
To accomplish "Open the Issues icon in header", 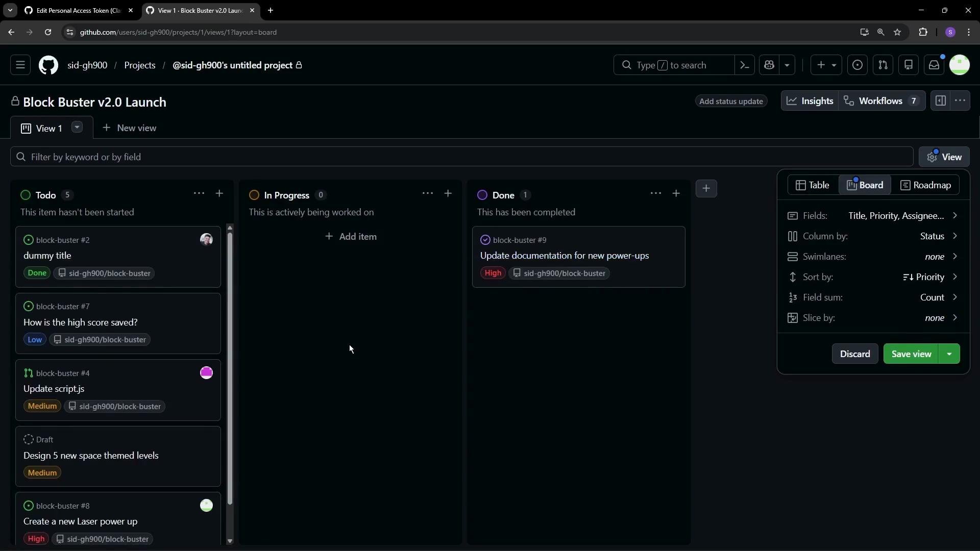I will point(857,65).
